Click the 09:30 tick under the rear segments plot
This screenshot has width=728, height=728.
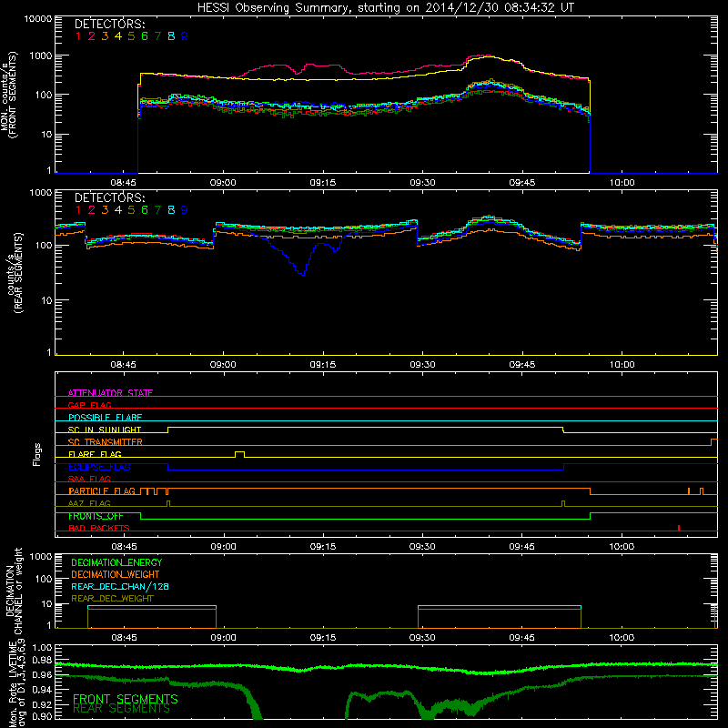coord(422,365)
